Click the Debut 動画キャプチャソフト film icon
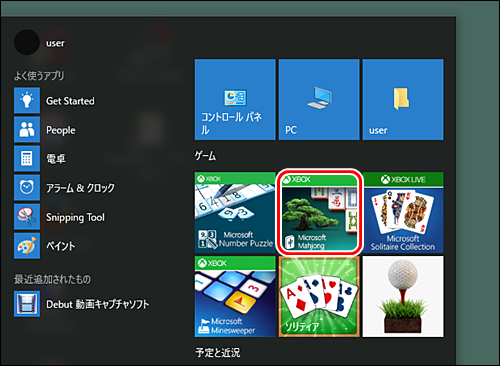Image resolution: width=500 pixels, height=366 pixels. [27, 304]
